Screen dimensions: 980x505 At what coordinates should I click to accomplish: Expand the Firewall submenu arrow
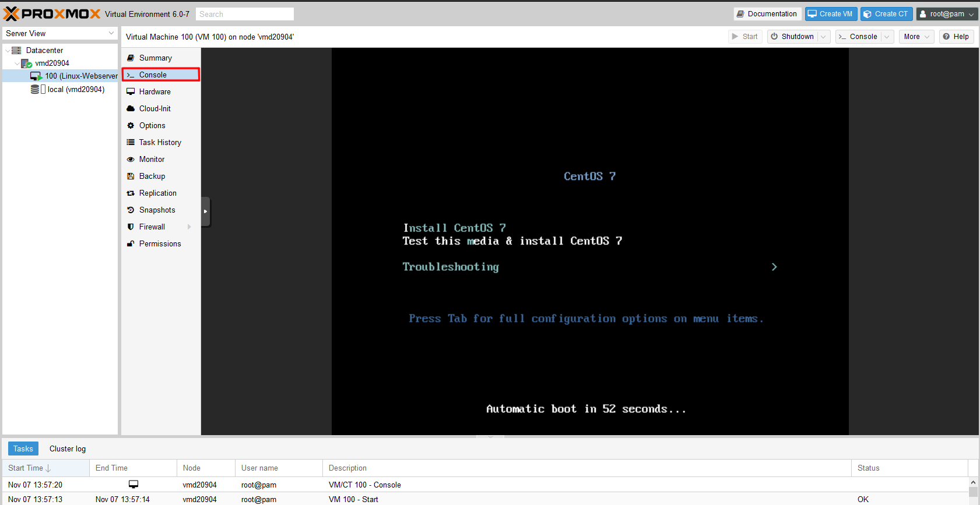click(x=189, y=227)
